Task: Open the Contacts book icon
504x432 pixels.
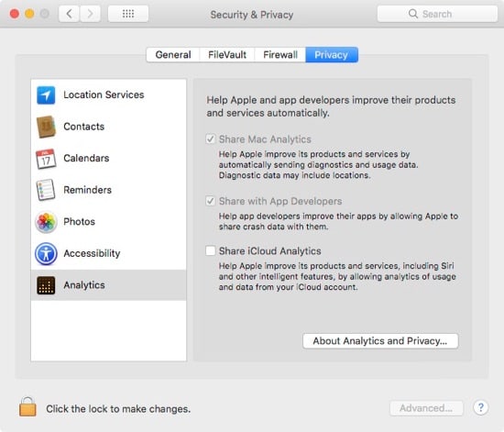Action: click(x=46, y=127)
